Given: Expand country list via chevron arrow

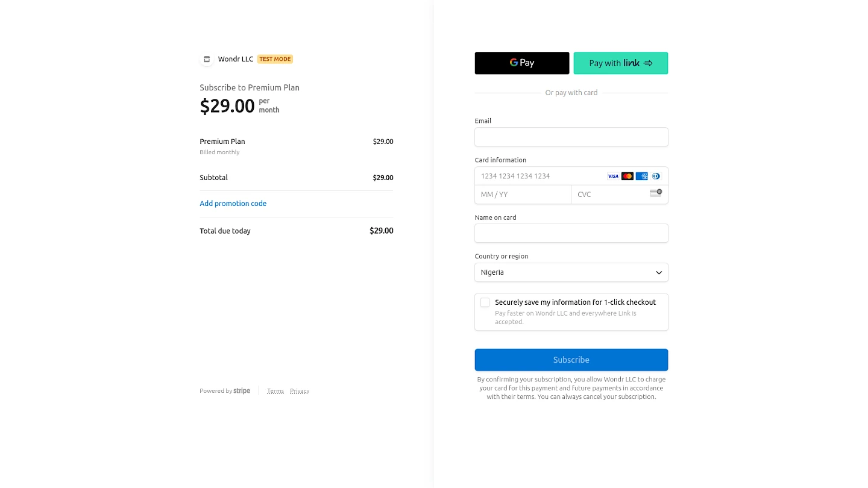Looking at the screenshot, I should click(x=659, y=273).
